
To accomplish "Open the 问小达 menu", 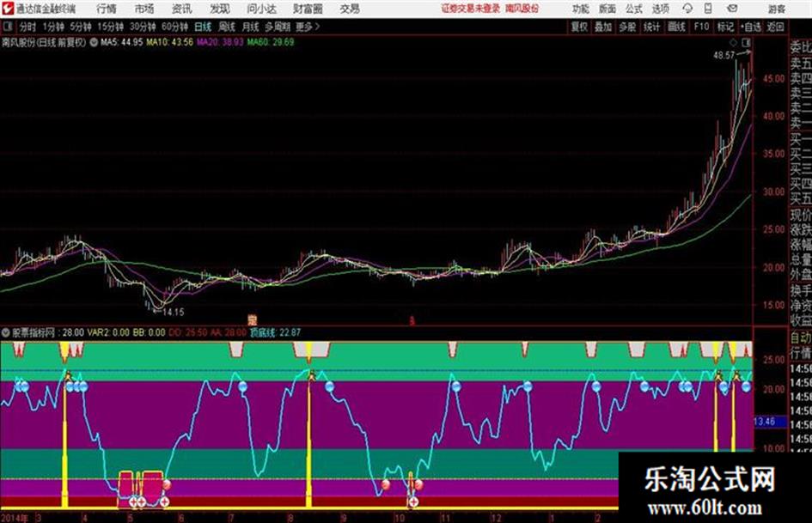I will click(x=261, y=9).
